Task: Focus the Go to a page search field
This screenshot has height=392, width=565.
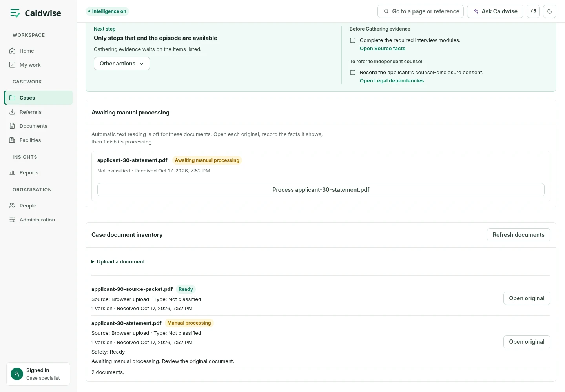Action: click(x=421, y=11)
